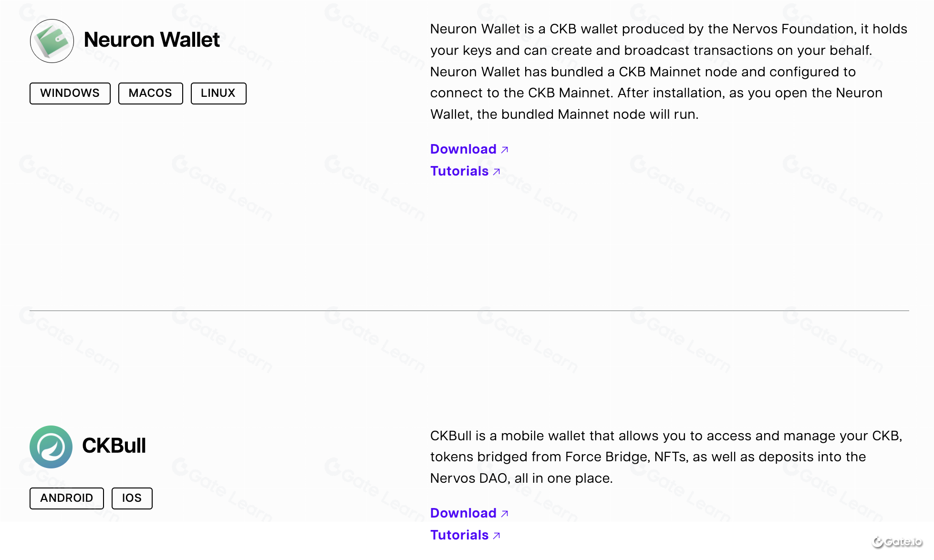The height and width of the screenshot is (560, 934).
Task: Click the CKBull heading text
Action: pos(114,446)
